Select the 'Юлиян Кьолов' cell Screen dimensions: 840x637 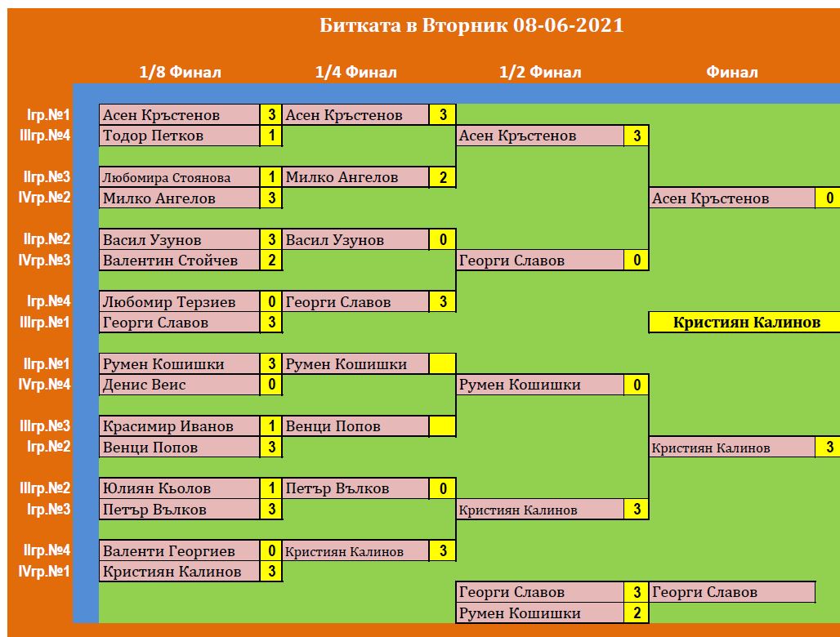pos(179,488)
